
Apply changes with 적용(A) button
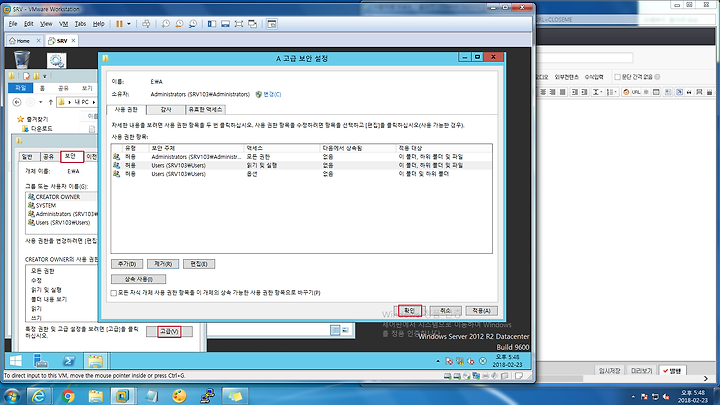(481, 311)
